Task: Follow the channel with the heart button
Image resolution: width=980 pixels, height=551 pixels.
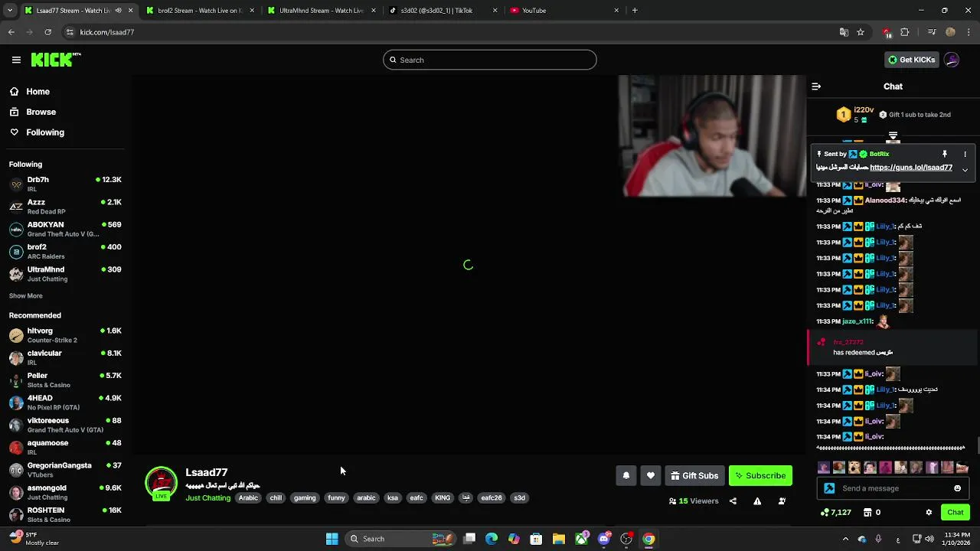Action: [x=651, y=475]
